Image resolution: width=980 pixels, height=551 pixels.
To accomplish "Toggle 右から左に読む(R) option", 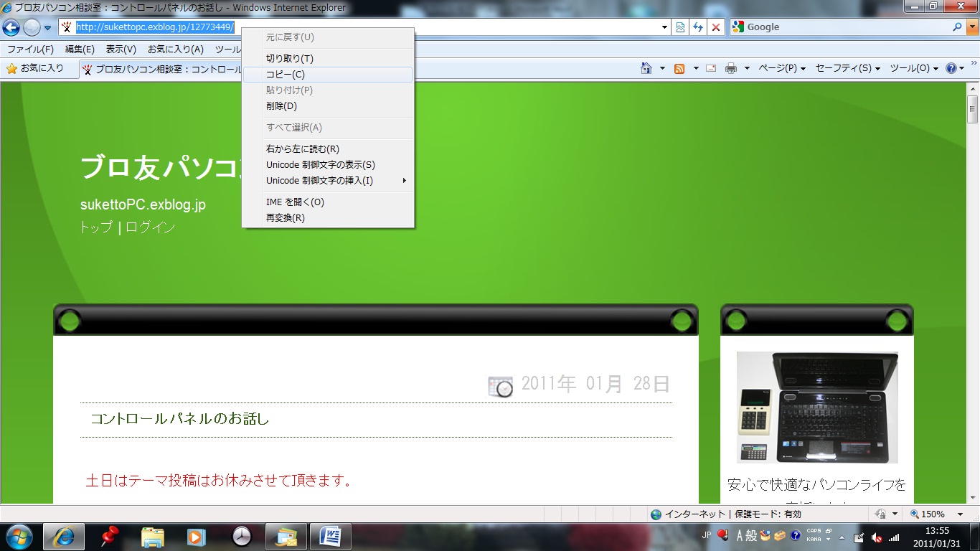I will [328, 149].
